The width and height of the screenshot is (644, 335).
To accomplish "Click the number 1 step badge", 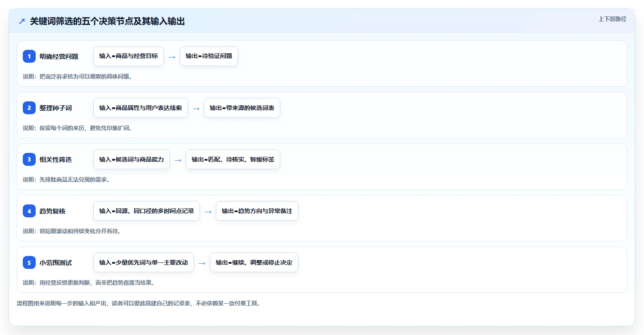I will (29, 56).
